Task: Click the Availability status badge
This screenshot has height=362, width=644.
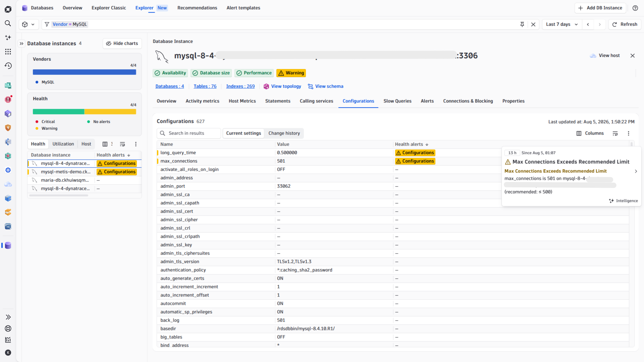Action: tap(170, 73)
